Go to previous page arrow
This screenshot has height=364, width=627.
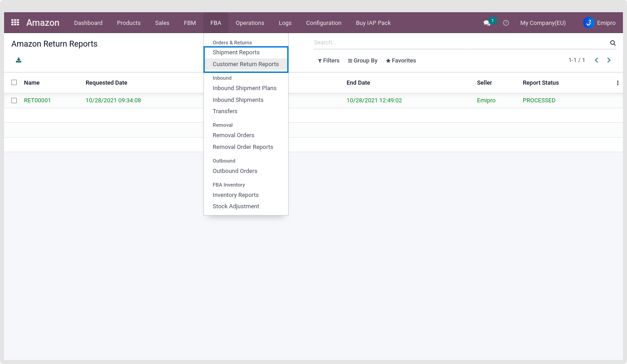596,60
